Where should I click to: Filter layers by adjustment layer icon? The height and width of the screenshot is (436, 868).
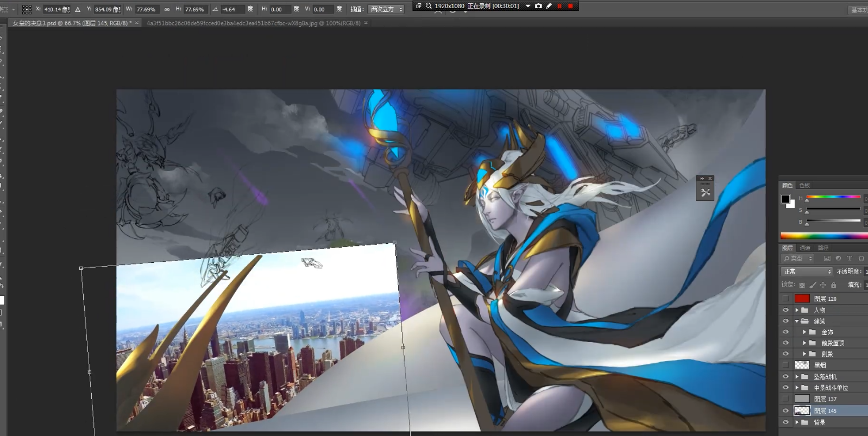[x=838, y=258]
